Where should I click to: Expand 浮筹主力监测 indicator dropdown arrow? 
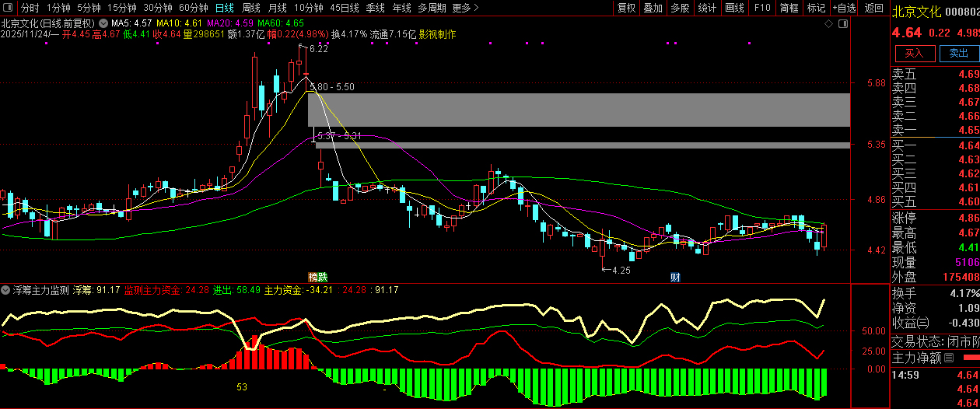6,290
